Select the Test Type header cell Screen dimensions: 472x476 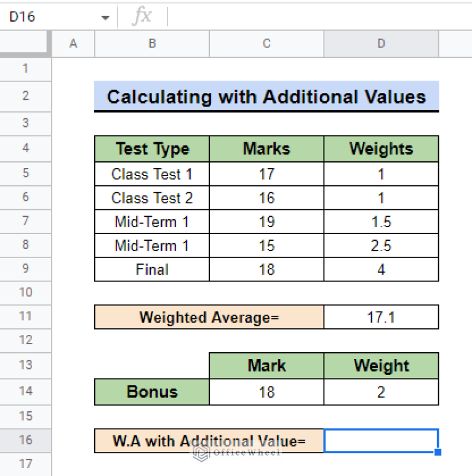(x=152, y=148)
